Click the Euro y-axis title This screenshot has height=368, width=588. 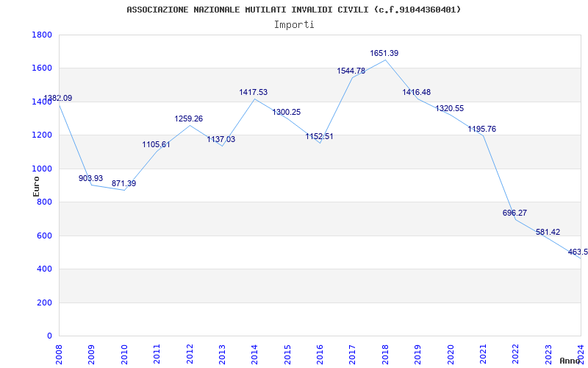pos(36,187)
